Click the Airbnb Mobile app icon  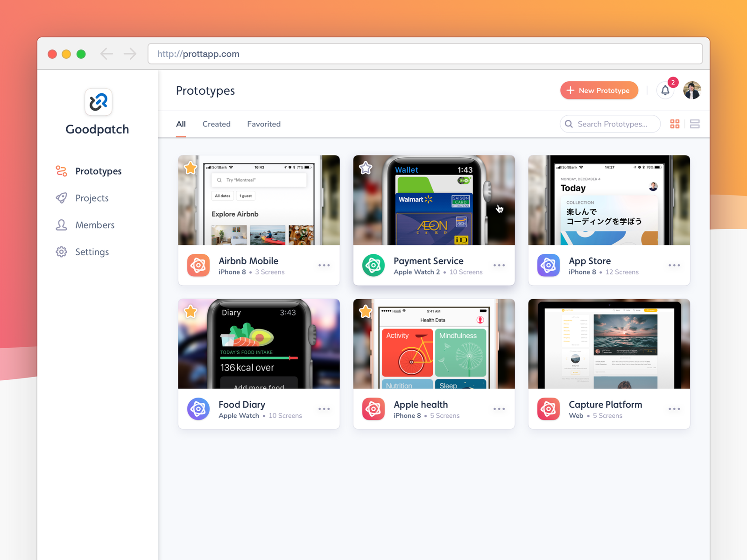coord(198,266)
